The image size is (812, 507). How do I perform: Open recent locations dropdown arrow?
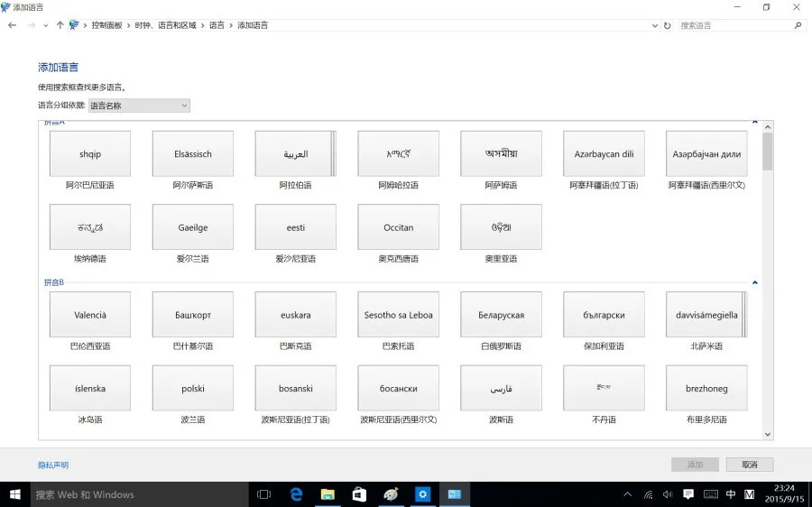(x=46, y=25)
